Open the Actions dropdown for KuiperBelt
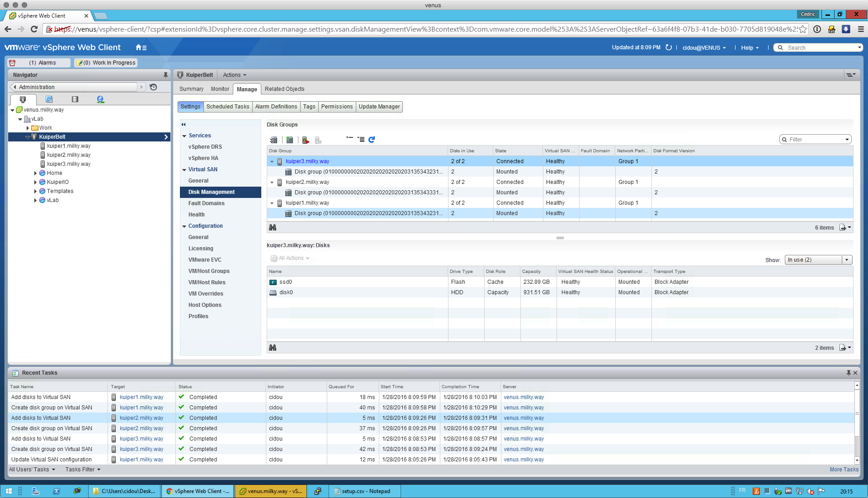 click(x=235, y=75)
